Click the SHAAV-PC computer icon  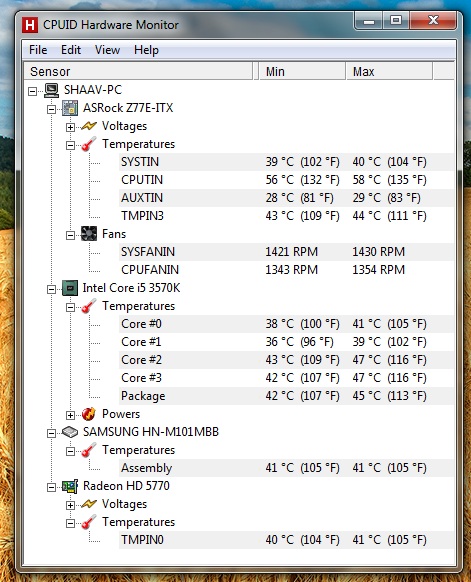(51, 90)
